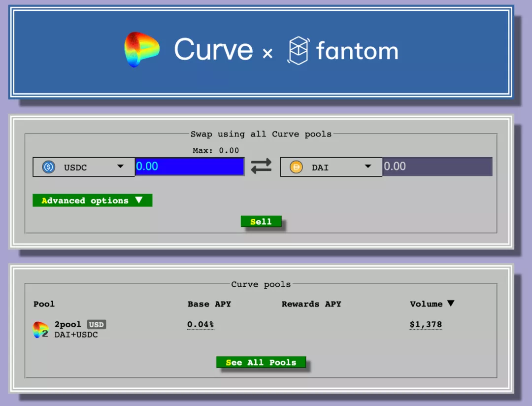Click the Curve rainbow logo in banner
Image resolution: width=532 pixels, height=406 pixels.
pos(142,50)
